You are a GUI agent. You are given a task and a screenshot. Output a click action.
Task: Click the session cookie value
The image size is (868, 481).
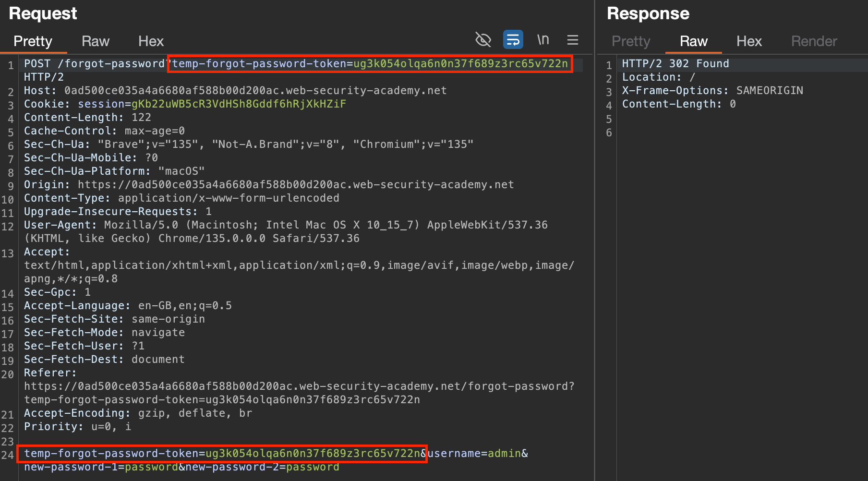coord(239,104)
